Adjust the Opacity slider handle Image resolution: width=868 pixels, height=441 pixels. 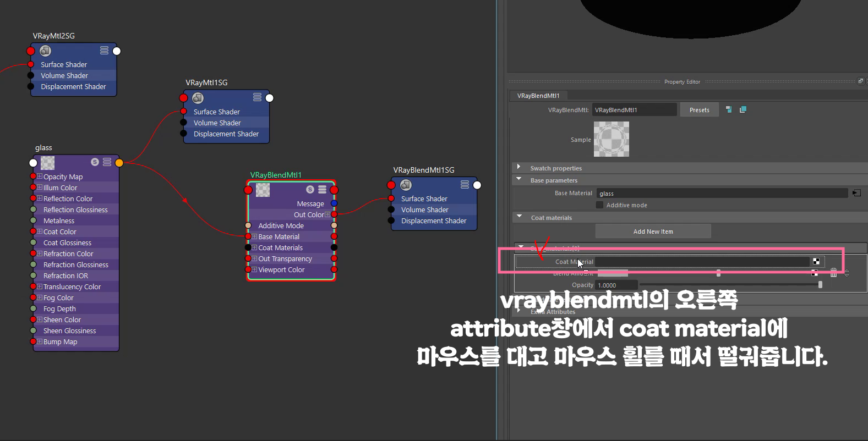(820, 285)
